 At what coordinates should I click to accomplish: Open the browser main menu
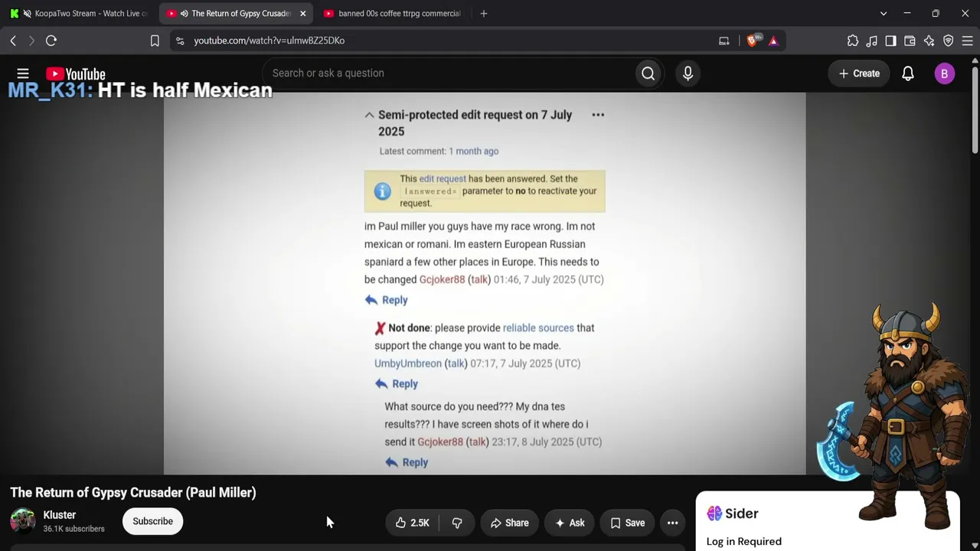[x=967, y=41]
